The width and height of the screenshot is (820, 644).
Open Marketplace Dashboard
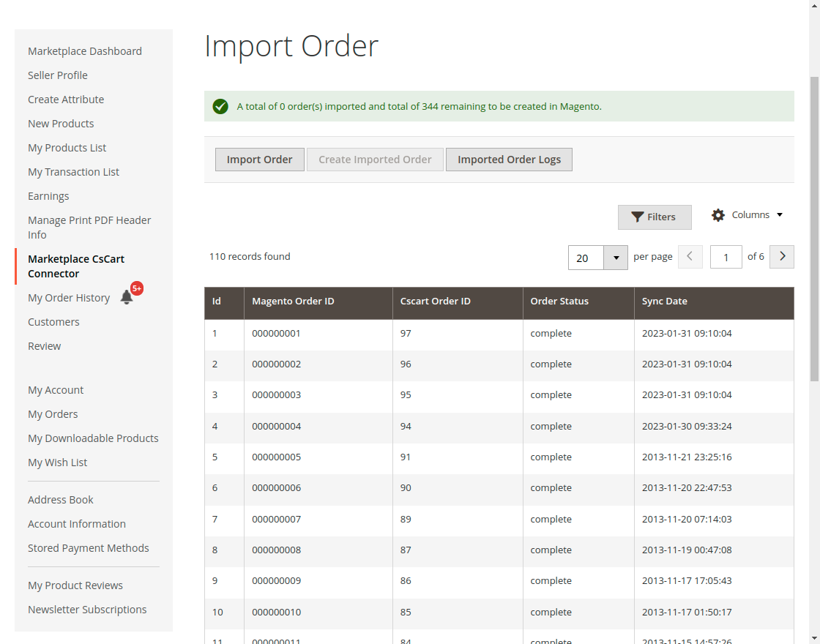(85, 51)
